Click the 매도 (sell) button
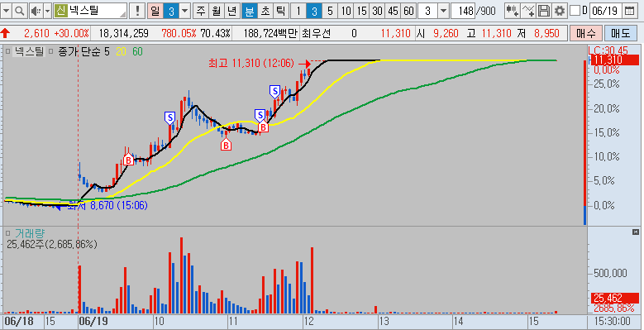644x330 pixels. (x=621, y=33)
